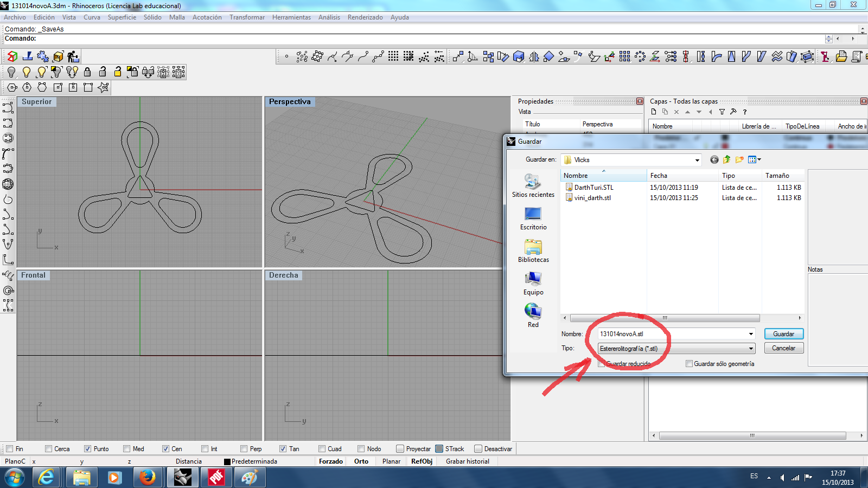Click the filter funnel icon in Capas panel

(722, 112)
